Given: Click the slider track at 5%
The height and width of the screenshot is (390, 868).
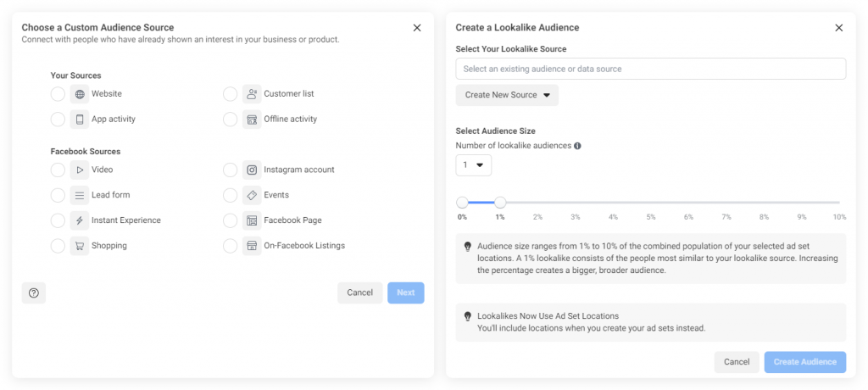Looking at the screenshot, I should 651,203.
